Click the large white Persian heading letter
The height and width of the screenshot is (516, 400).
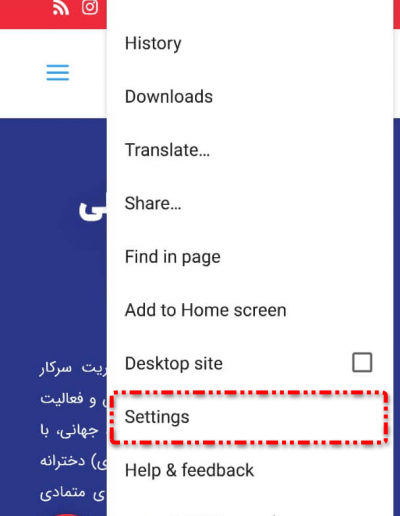click(x=92, y=209)
